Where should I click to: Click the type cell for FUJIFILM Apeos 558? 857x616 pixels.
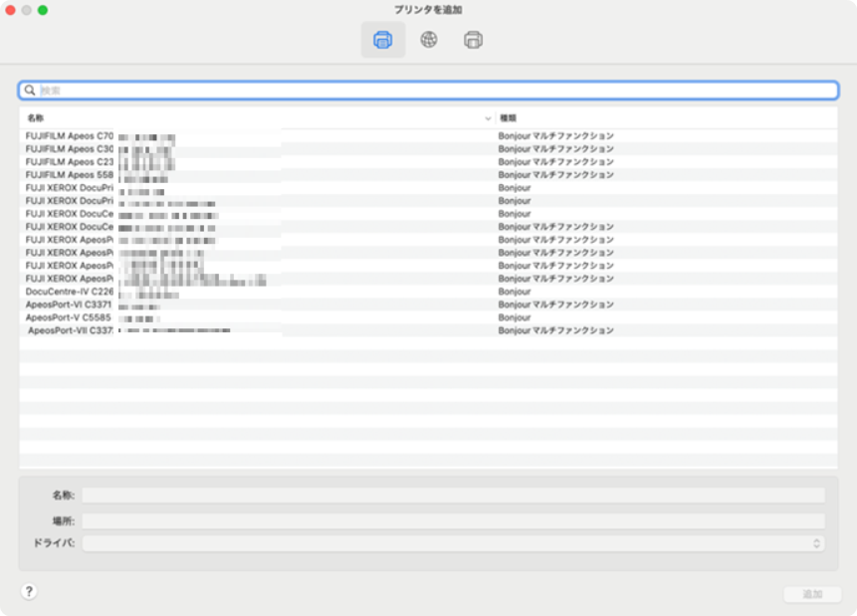(555, 175)
